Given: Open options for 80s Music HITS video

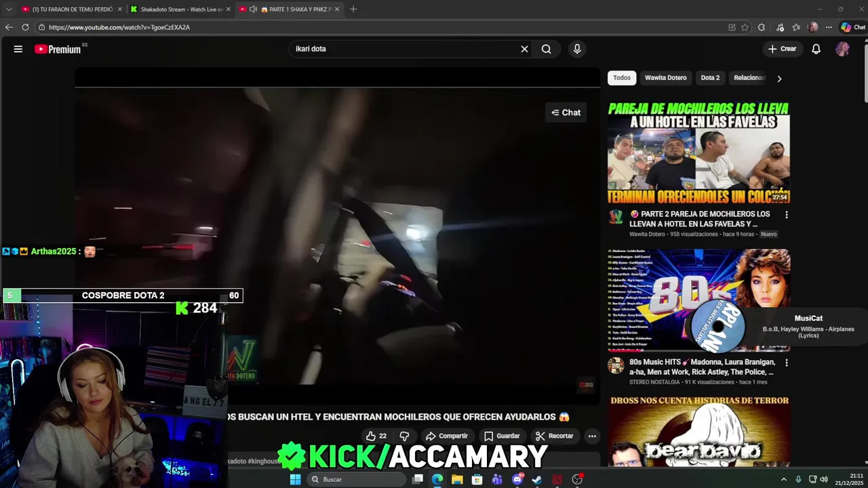Looking at the screenshot, I should coord(787,363).
